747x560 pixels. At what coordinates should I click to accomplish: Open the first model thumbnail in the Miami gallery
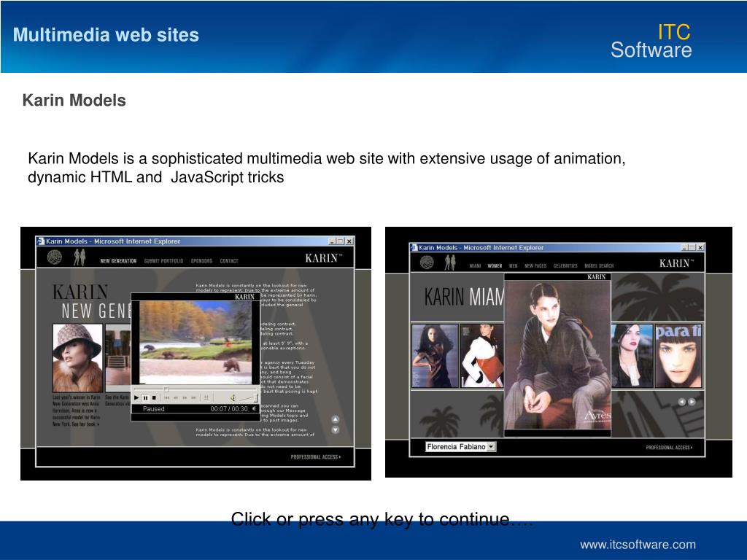click(x=435, y=356)
